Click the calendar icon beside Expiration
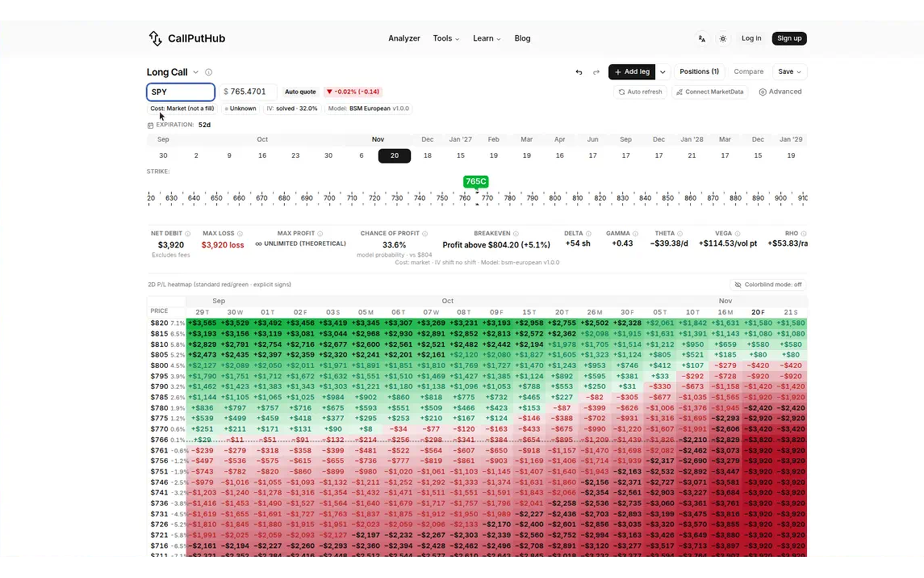Screen dimensions: 924x578 (150, 125)
